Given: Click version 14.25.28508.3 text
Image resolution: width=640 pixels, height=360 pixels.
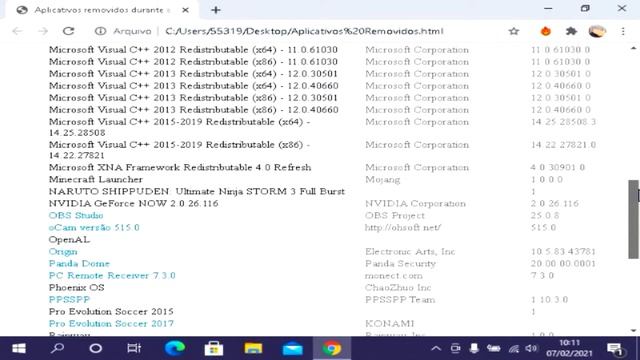Looking at the screenshot, I should tap(563, 122).
